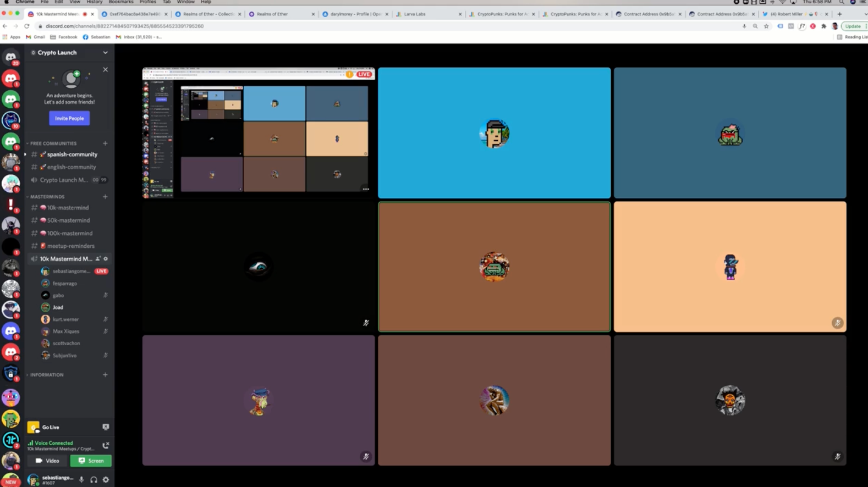The height and width of the screenshot is (487, 868).
Task: Open red exclamation mark server
Action: [x=10, y=205]
